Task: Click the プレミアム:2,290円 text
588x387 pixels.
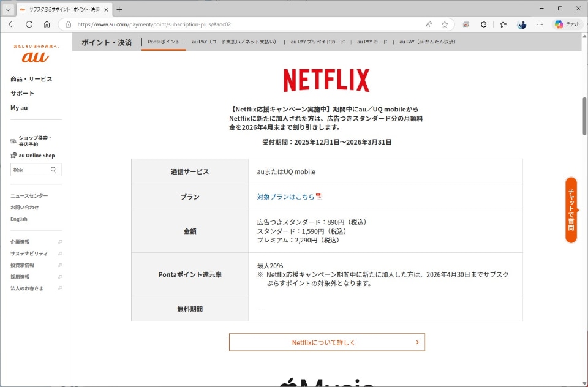Action: pyautogui.click(x=299, y=240)
